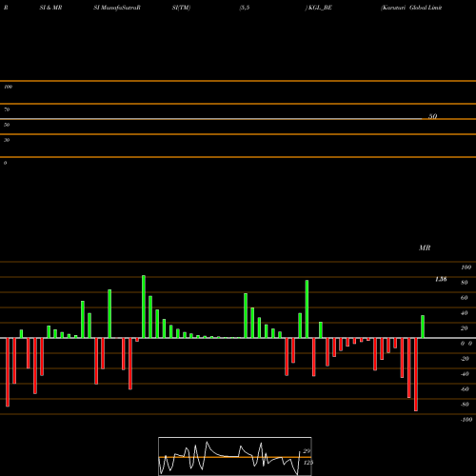The image size is (476, 476).
Task: Click the white RSI line at level 50
Action: (211, 119)
